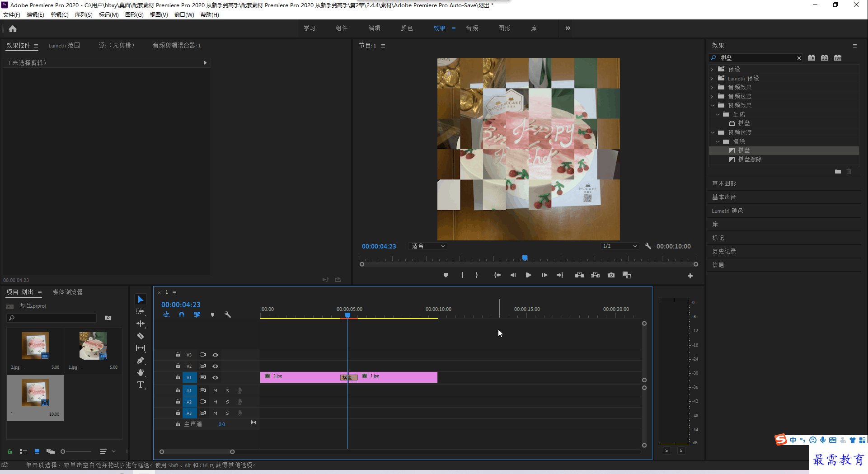Toggle lock on track A3

point(178,413)
